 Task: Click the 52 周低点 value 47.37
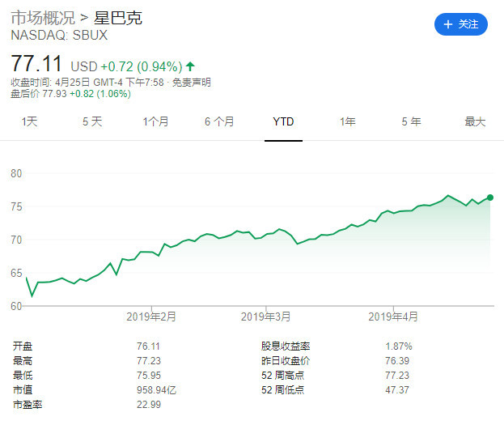point(397,390)
